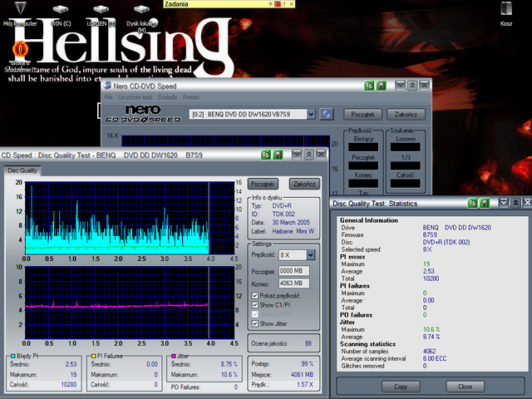This screenshot has width=532, height=399.
Task: Click Number of samples value 4062
Action: (x=429, y=351)
